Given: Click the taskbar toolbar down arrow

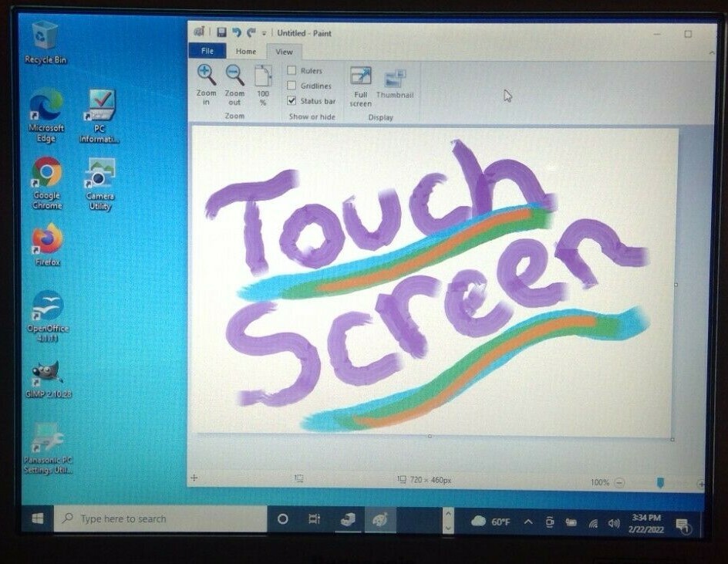Looking at the screenshot, I should point(447,528).
